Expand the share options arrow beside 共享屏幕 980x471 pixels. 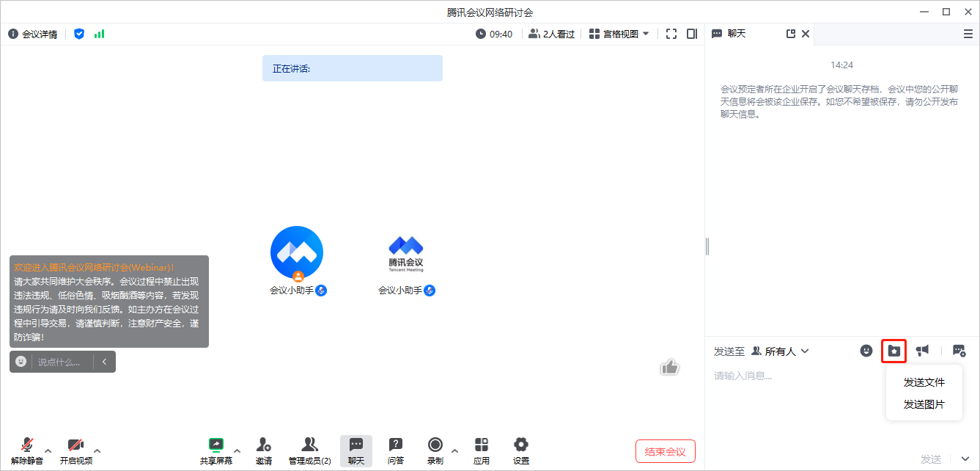[x=237, y=450]
